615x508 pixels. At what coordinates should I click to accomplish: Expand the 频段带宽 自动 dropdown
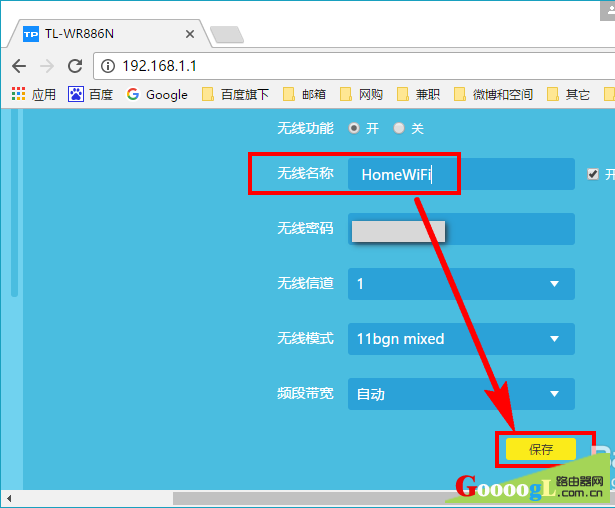tap(461, 394)
